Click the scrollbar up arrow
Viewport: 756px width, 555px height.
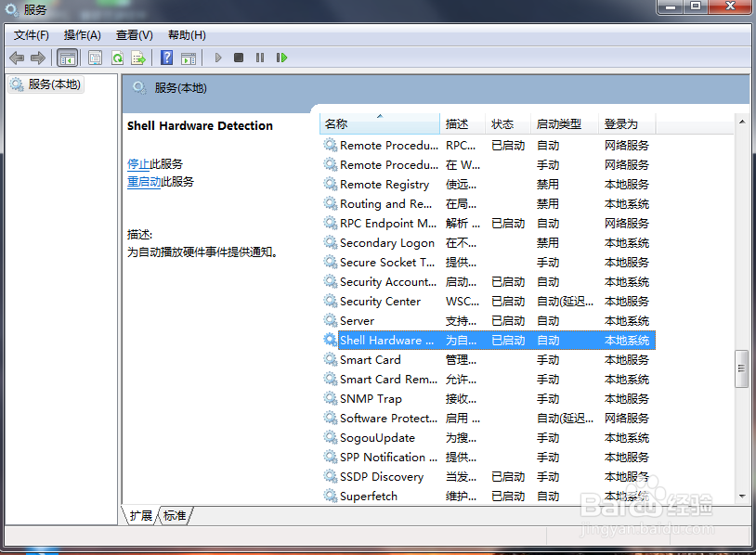(742, 122)
